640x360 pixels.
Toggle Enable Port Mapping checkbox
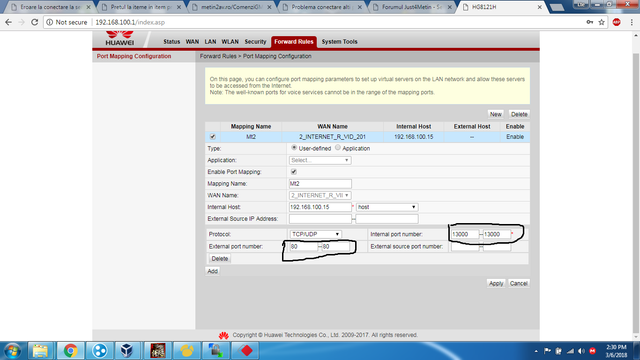(294, 172)
